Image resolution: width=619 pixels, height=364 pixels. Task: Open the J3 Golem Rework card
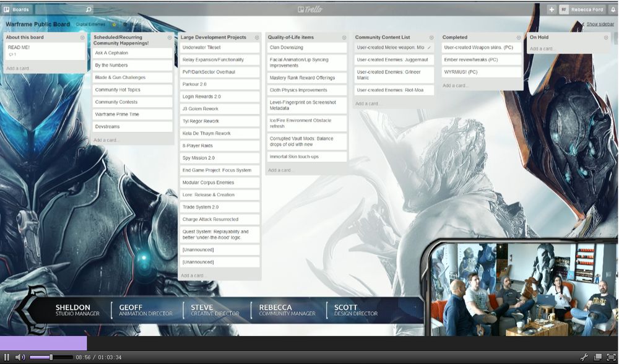(x=220, y=108)
